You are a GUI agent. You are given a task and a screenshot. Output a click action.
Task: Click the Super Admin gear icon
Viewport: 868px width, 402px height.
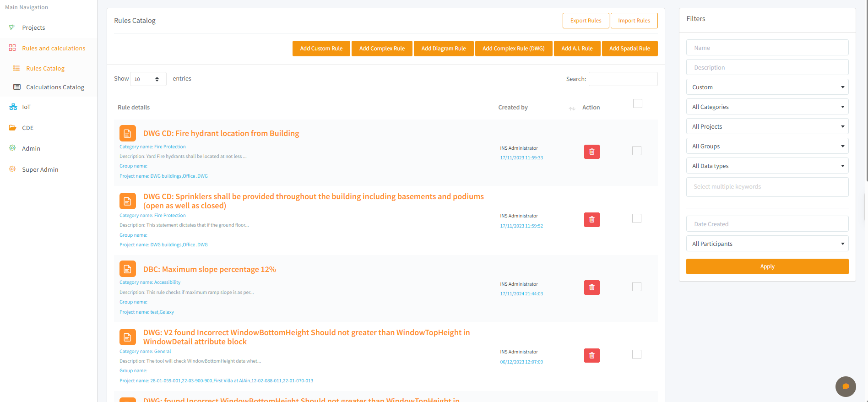(12, 169)
